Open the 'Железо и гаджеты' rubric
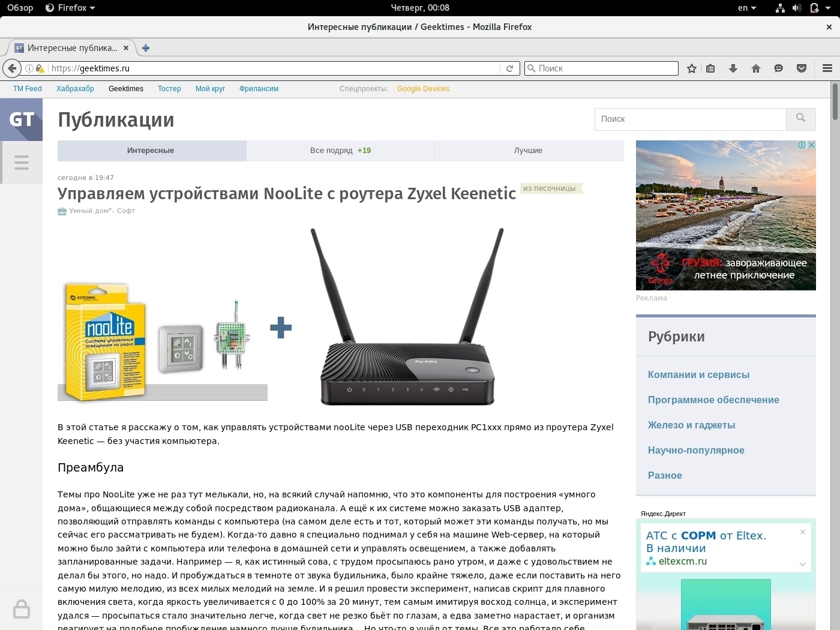 [691, 425]
